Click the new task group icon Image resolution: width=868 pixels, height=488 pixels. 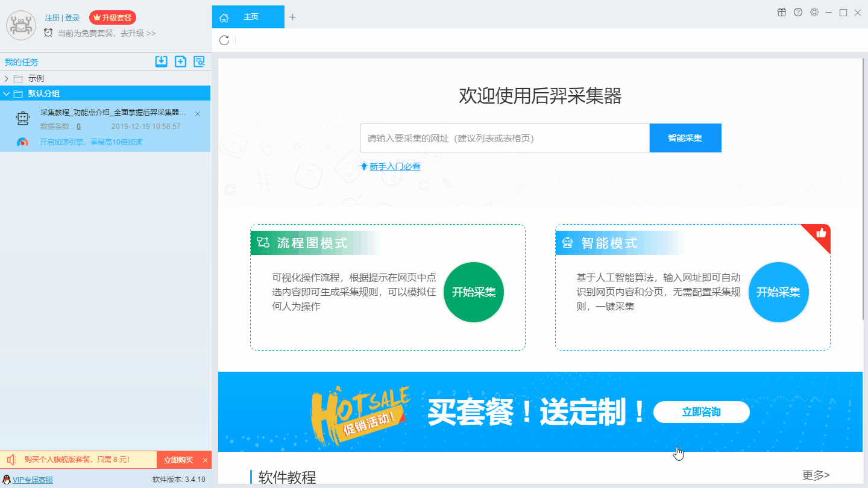(180, 61)
